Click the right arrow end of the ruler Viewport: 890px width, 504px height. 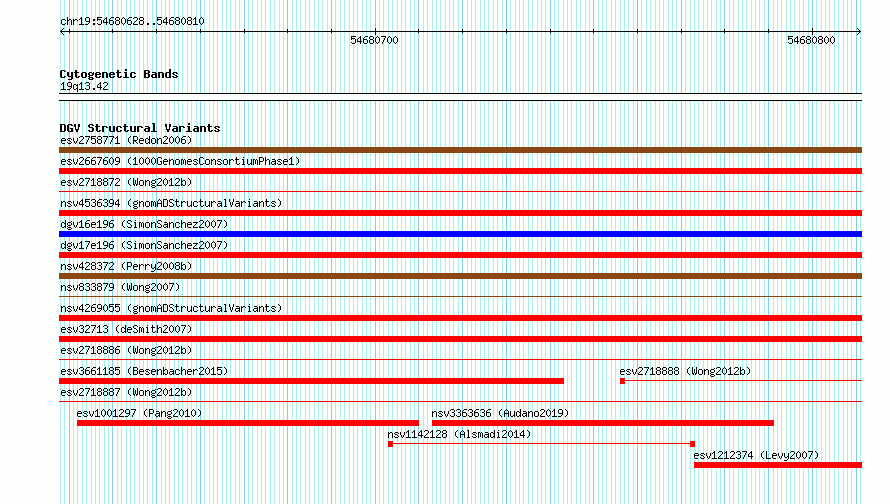(x=858, y=31)
